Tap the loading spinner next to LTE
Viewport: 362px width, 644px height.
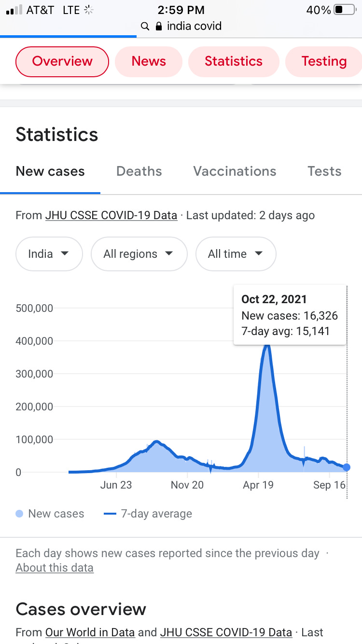coord(88,10)
